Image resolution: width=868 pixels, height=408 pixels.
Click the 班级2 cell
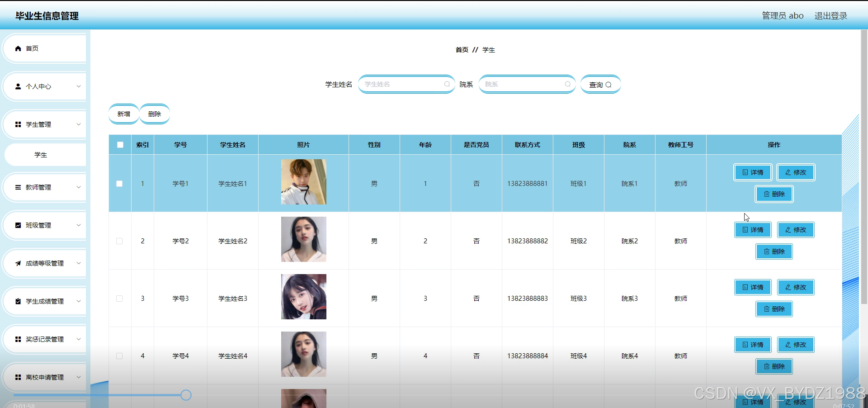coord(579,241)
